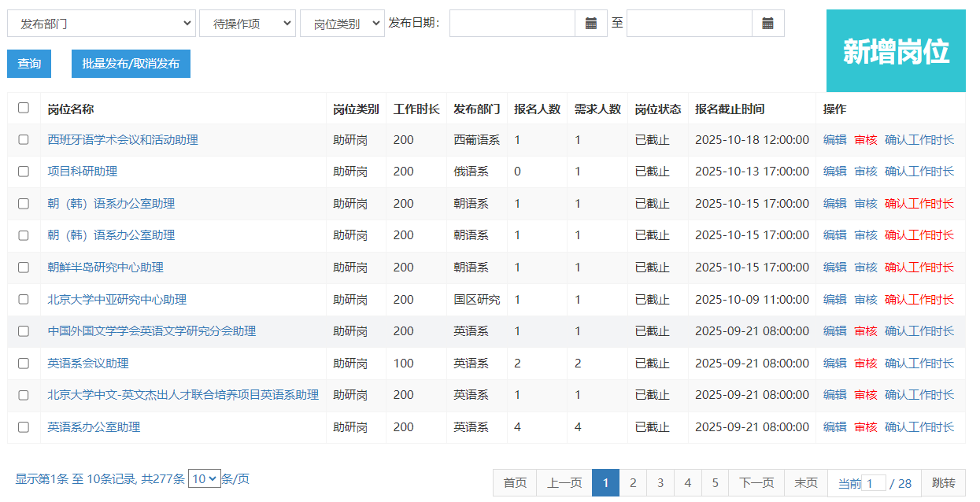Click 下一页 to go to next page
The image size is (980, 502).
756,483
